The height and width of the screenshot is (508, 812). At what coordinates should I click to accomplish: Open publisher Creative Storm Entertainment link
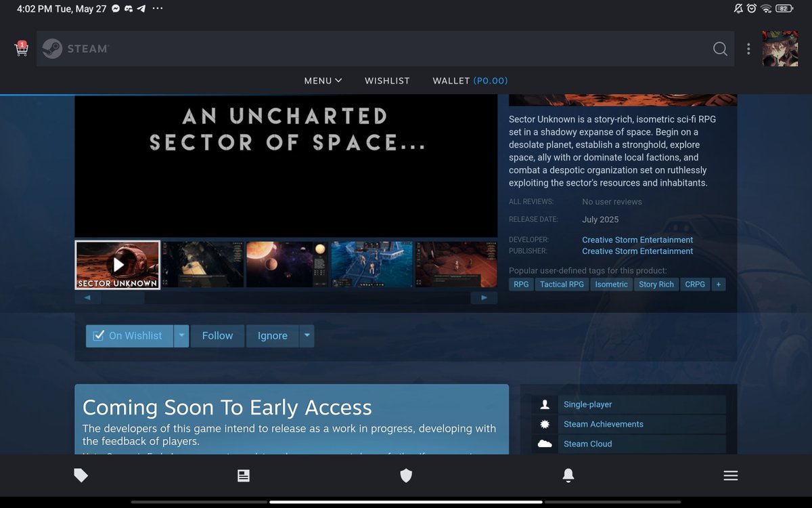[637, 251]
